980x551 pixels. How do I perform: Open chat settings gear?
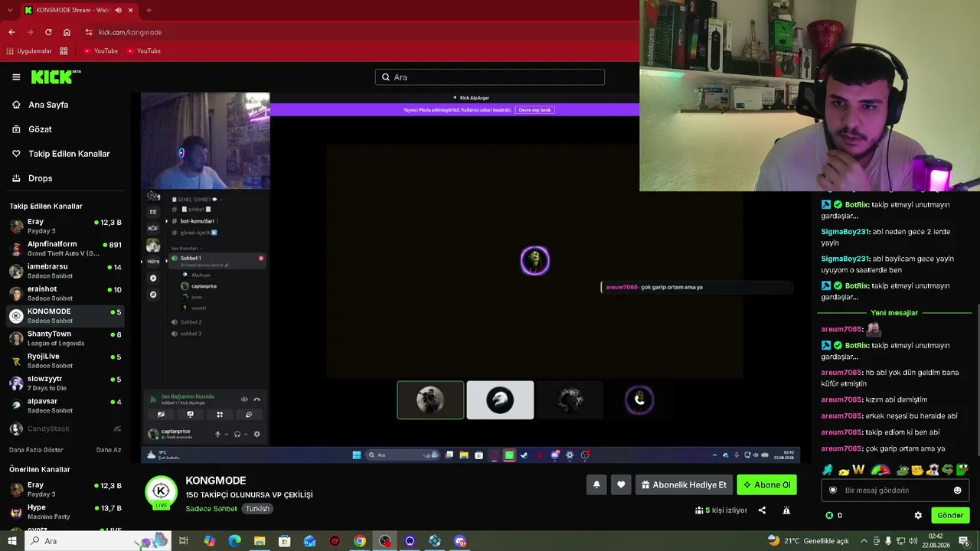click(918, 516)
